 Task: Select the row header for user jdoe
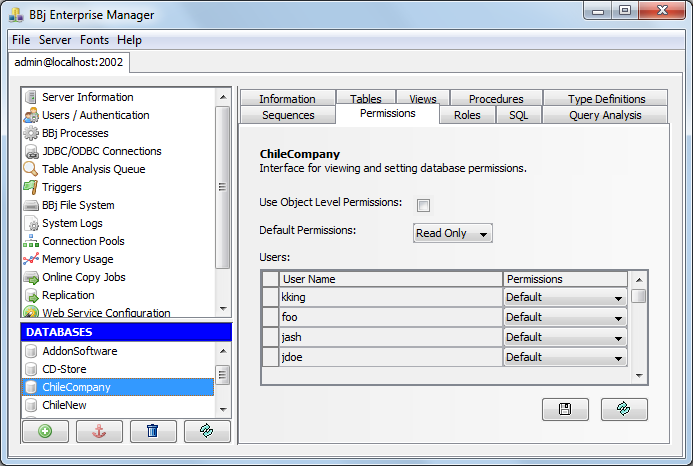[x=270, y=357]
